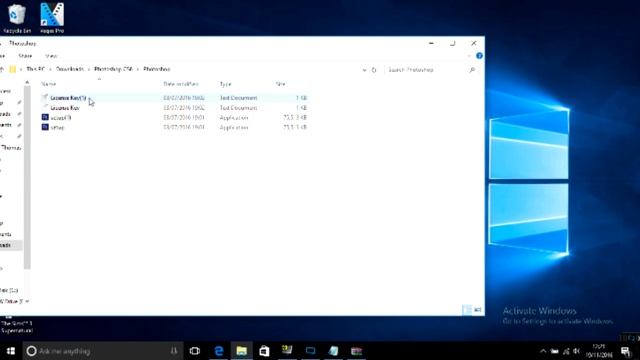The height and width of the screenshot is (360, 640).
Task: Click the Photoshop breadcrumb segment
Action: pyautogui.click(x=157, y=69)
